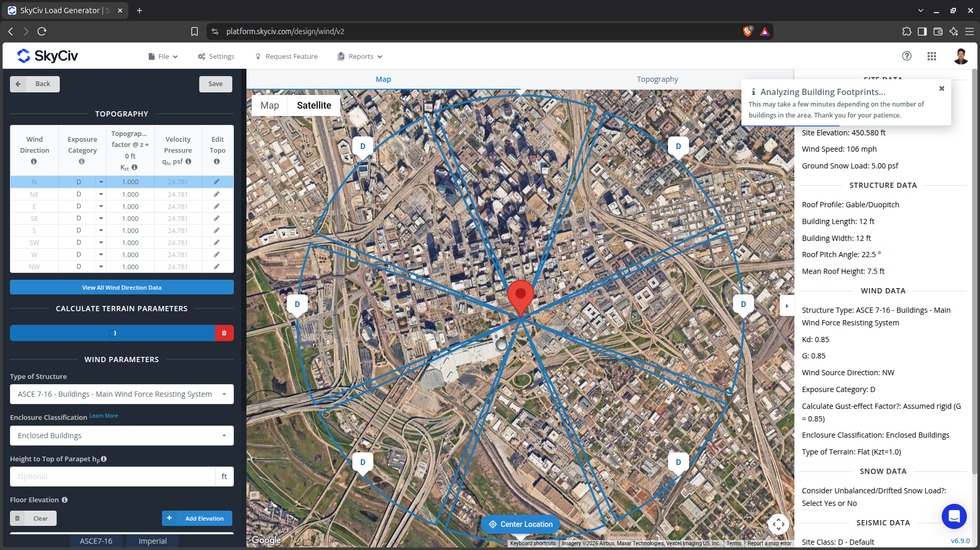Screen dimensions: 980x550
Task: Toggle the Imperial units option
Action: point(153,541)
